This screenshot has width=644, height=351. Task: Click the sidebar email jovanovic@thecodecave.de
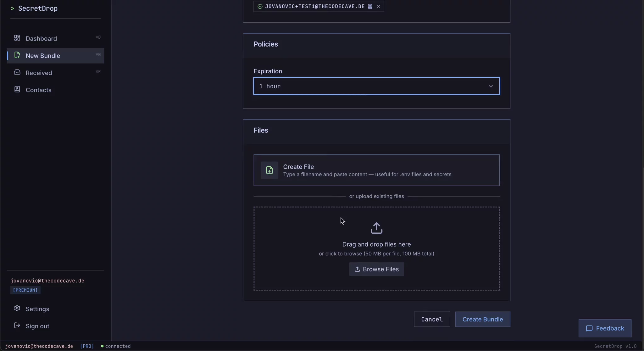tap(47, 281)
